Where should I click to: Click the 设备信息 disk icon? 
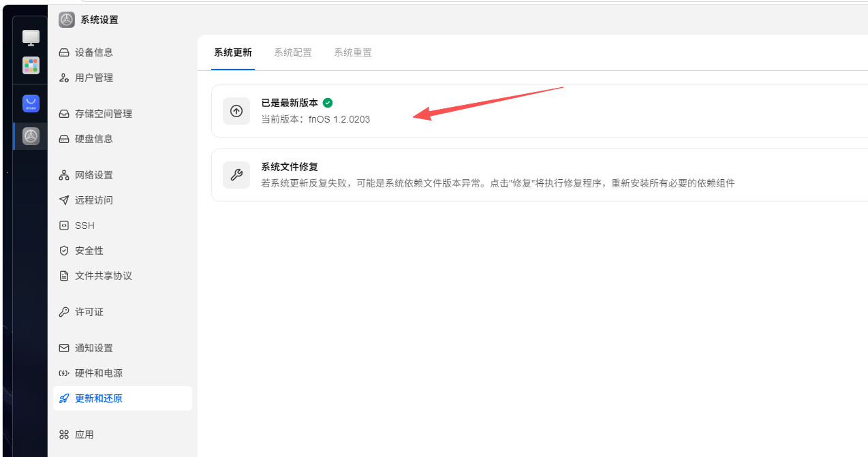[64, 52]
